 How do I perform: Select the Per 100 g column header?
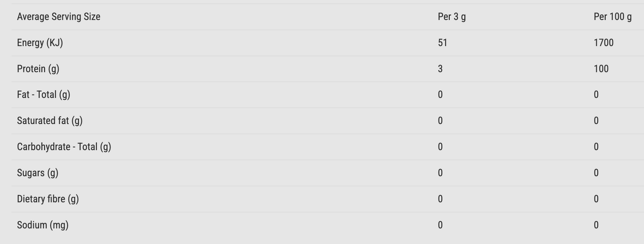612,17
